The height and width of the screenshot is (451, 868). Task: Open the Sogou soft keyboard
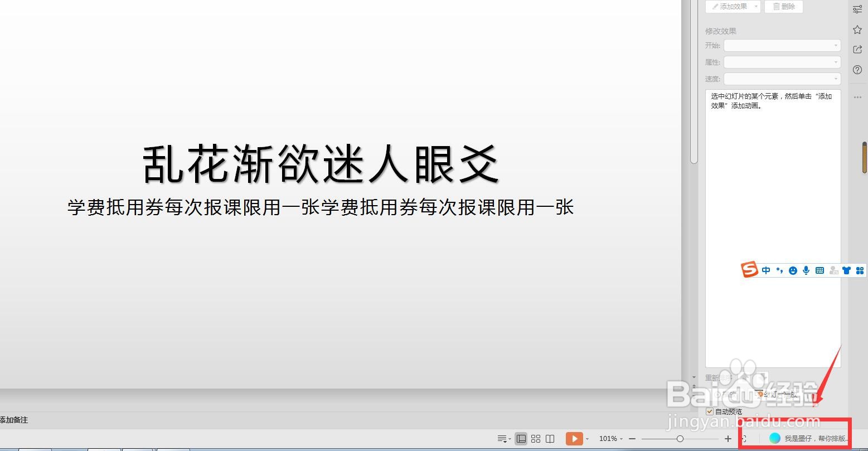click(x=819, y=270)
